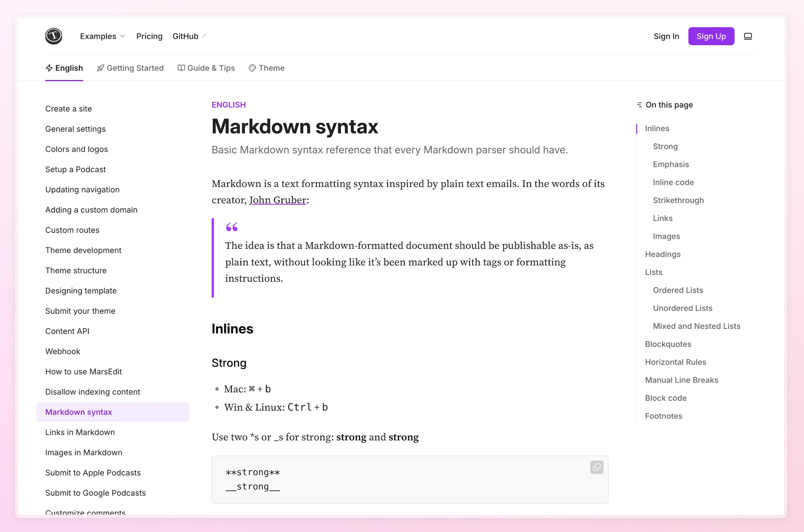
Task: Collapse the Examples menu chevron
Action: coord(122,36)
